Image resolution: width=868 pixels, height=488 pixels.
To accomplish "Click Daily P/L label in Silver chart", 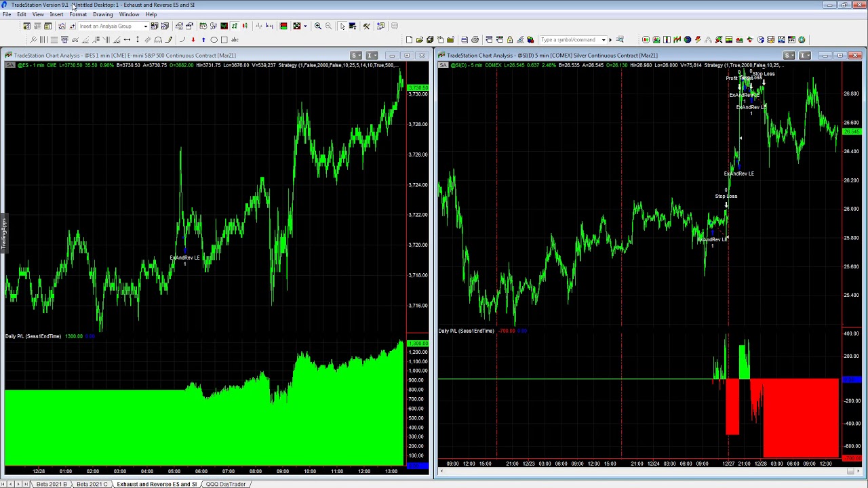I will coord(467,331).
